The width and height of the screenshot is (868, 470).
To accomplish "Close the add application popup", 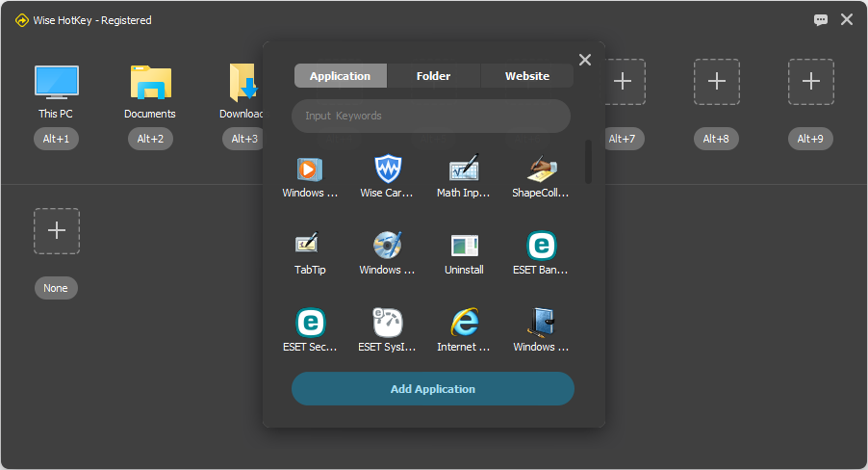I will (584, 60).
